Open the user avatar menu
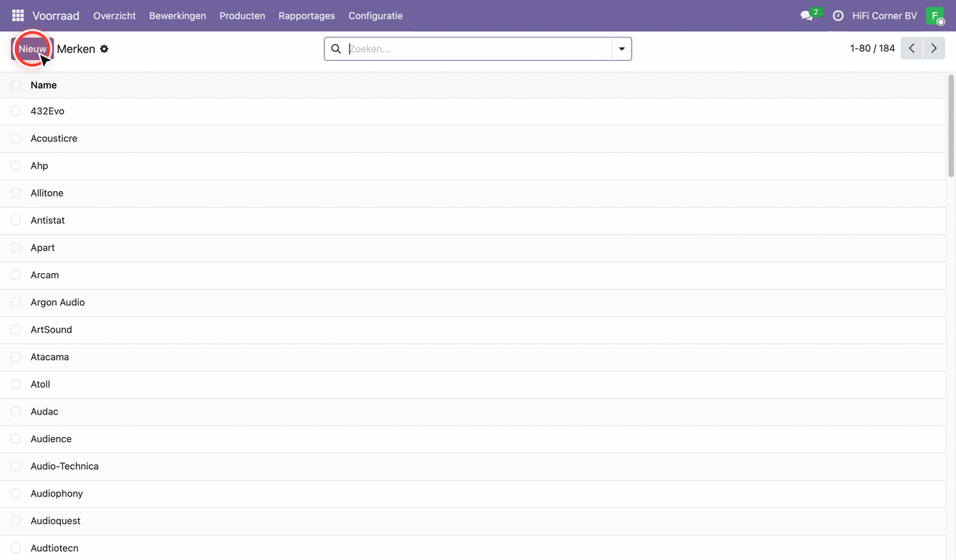The image size is (956, 560). (935, 15)
